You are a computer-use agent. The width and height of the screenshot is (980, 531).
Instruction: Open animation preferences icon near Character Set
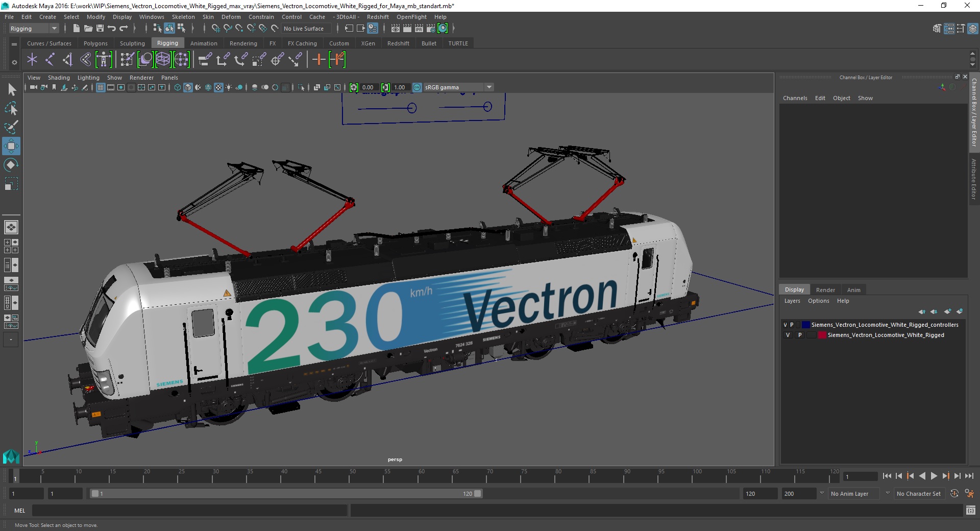pyautogui.click(x=969, y=494)
